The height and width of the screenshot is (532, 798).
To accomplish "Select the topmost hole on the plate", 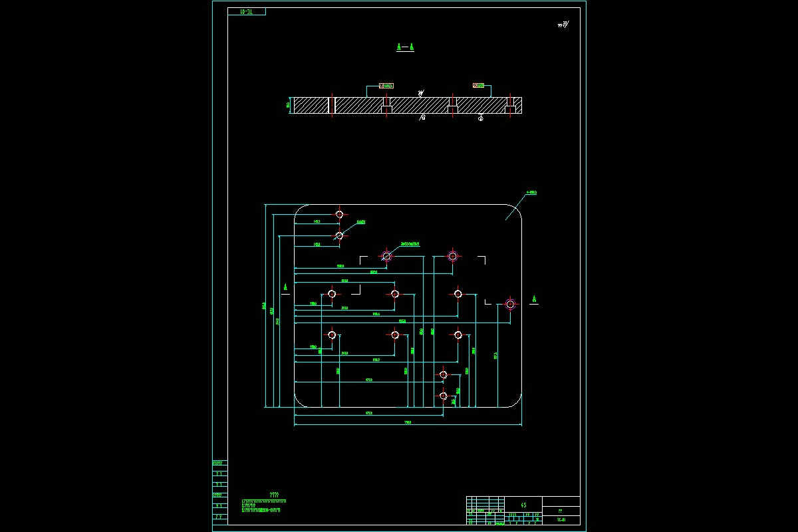I will tap(339, 214).
